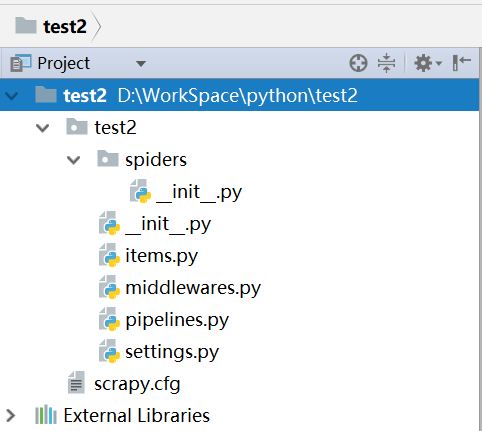This screenshot has width=482, height=431.
Task: Select the spiders folder label
Action: tap(156, 160)
